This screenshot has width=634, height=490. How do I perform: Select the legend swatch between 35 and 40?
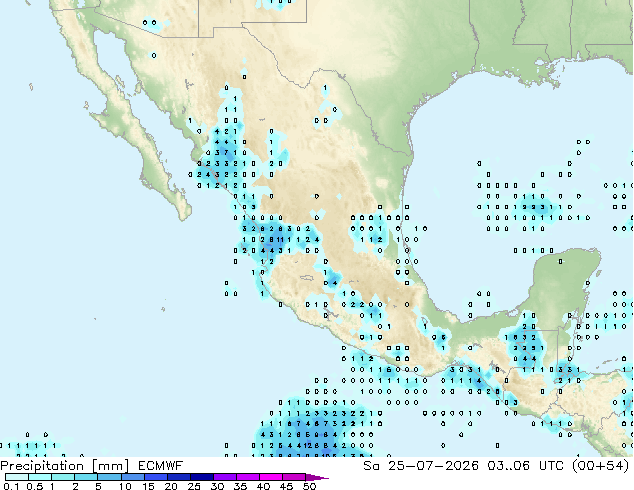[247, 477]
